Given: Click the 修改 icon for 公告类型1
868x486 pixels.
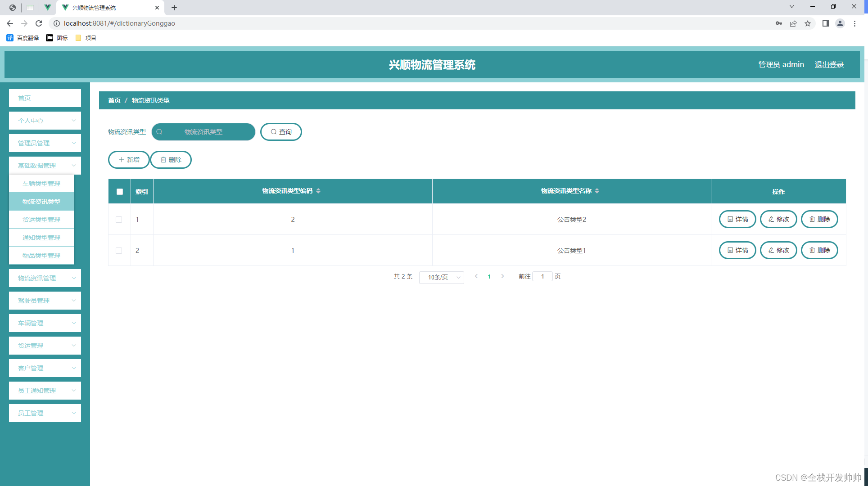Looking at the screenshot, I should pyautogui.click(x=779, y=250).
